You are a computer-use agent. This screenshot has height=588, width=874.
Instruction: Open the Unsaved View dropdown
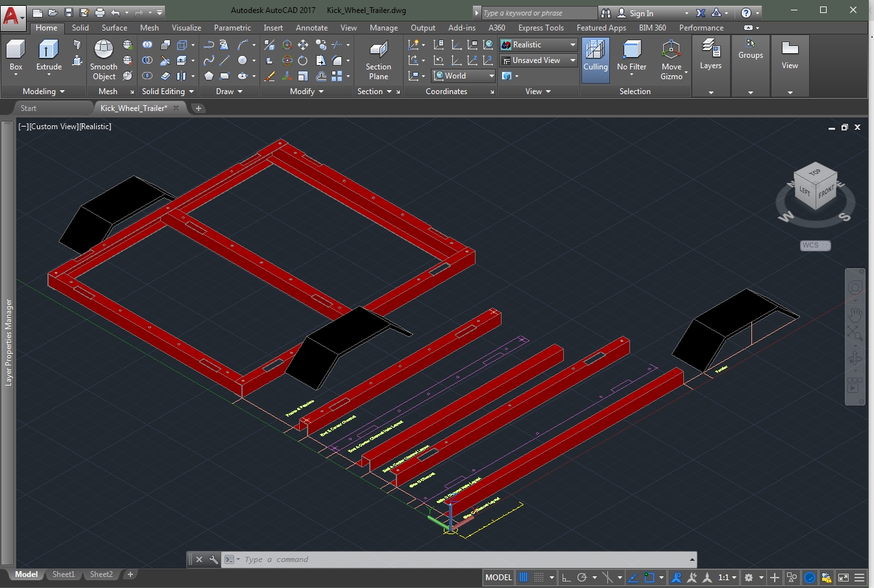pos(539,60)
